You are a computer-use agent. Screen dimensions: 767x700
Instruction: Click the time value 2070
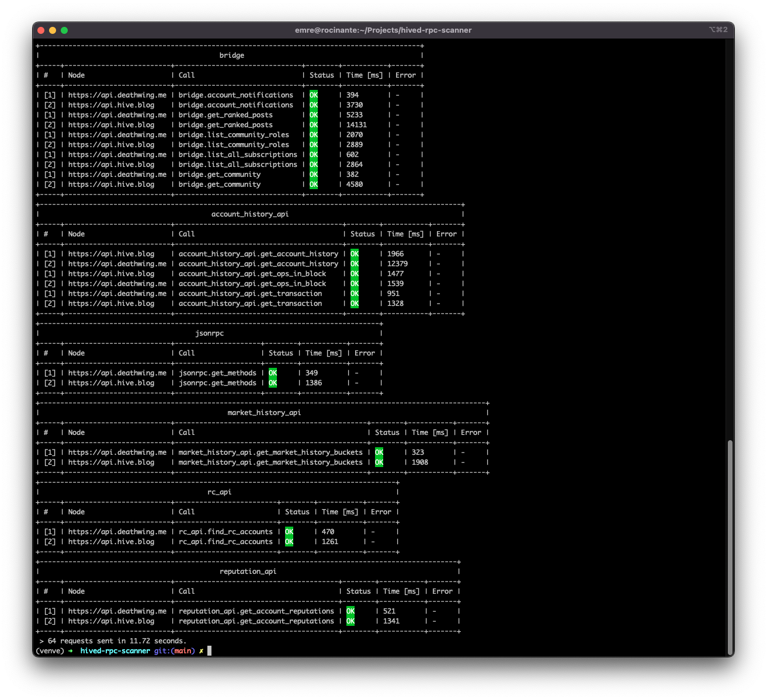(x=355, y=135)
